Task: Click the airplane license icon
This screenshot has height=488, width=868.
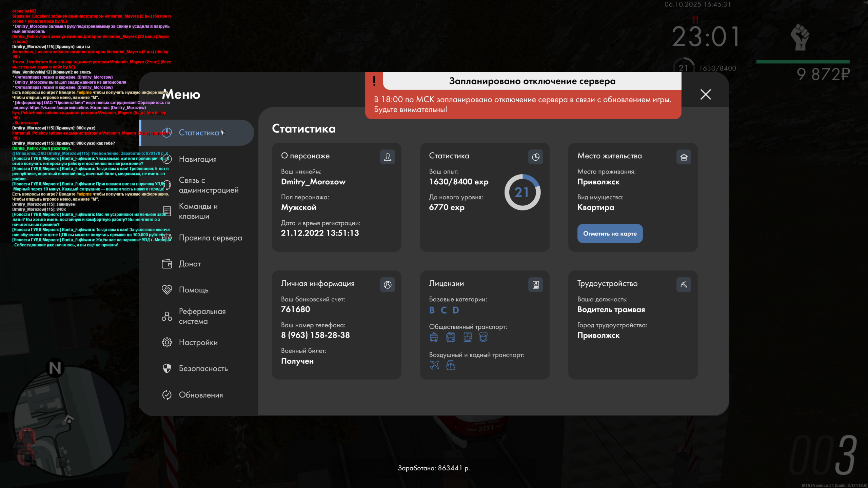Action: [434, 365]
